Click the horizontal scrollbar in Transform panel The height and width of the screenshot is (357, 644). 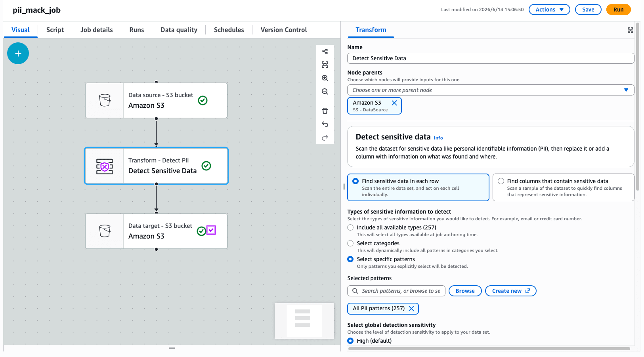click(x=489, y=349)
